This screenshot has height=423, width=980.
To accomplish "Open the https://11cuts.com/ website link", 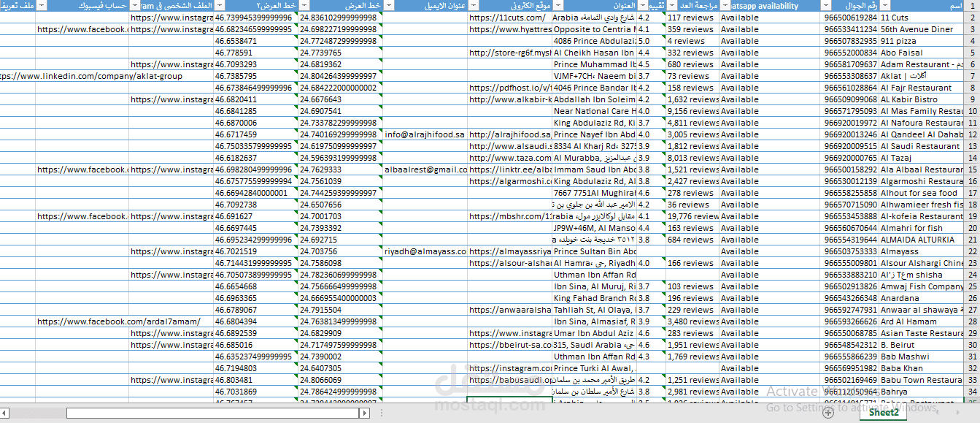I will (510, 17).
